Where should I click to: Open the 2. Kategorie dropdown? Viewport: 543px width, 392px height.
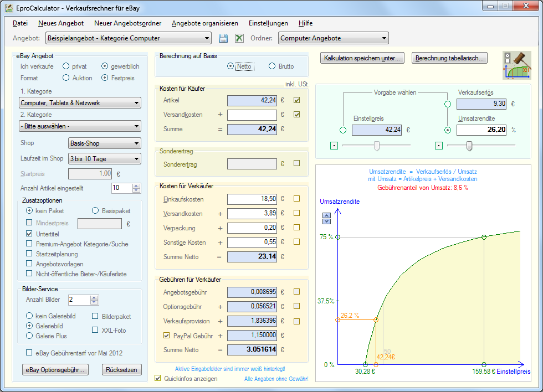click(x=80, y=126)
